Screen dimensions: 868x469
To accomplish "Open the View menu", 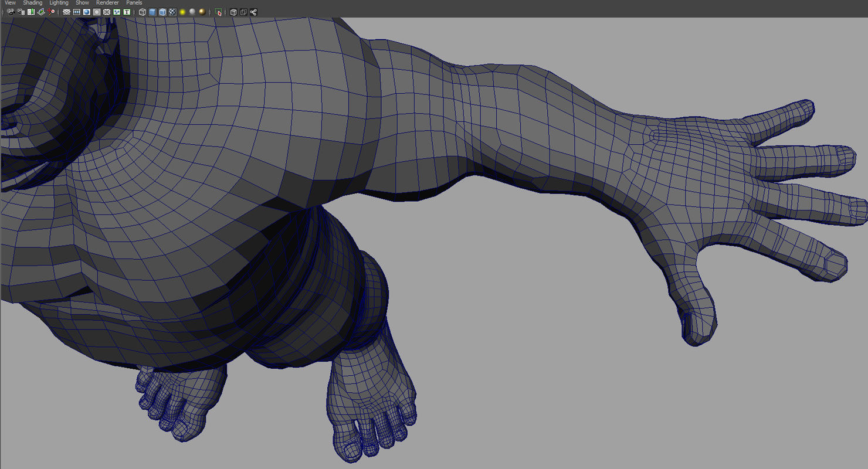I will tap(10, 3).
